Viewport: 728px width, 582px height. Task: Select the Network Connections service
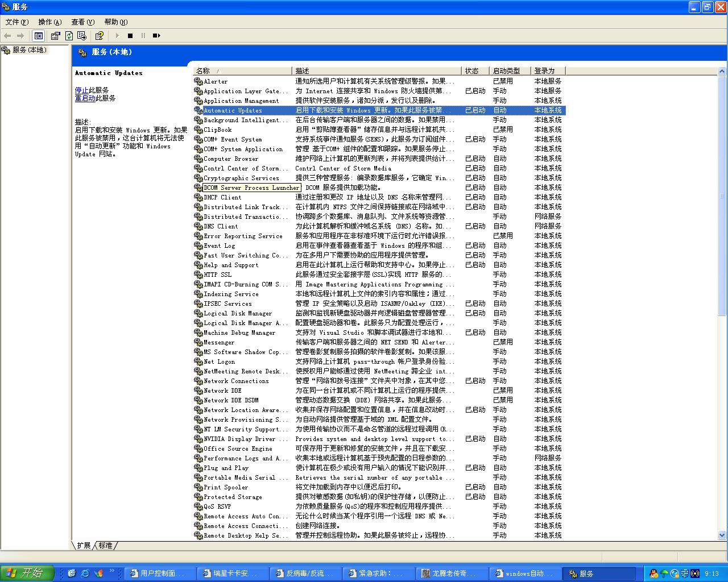pyautogui.click(x=379, y=381)
